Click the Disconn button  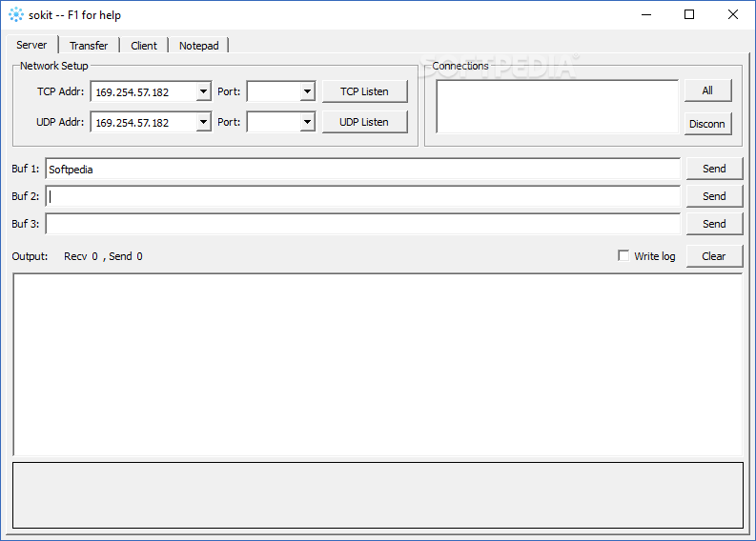tap(707, 124)
